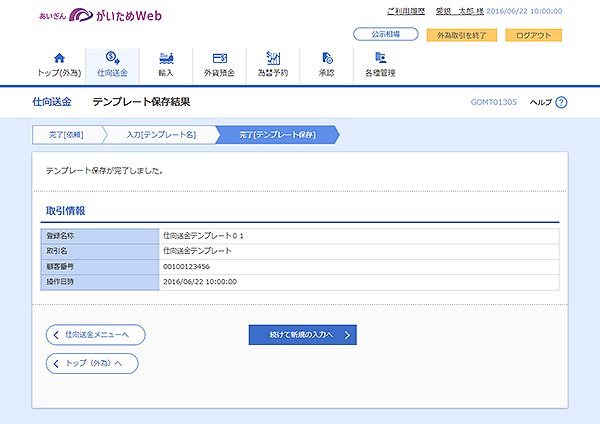Open the 為替予約 menu label
600x424 pixels.
click(x=273, y=73)
